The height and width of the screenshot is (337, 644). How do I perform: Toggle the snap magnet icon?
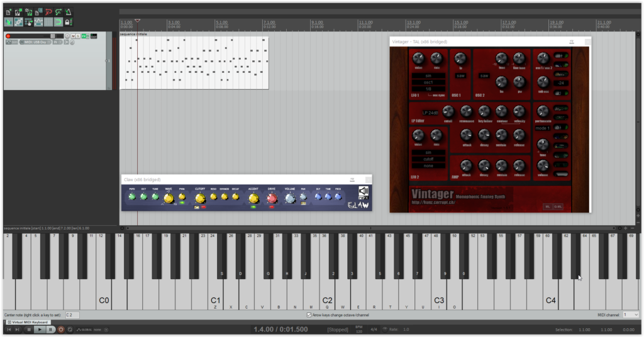58,22
